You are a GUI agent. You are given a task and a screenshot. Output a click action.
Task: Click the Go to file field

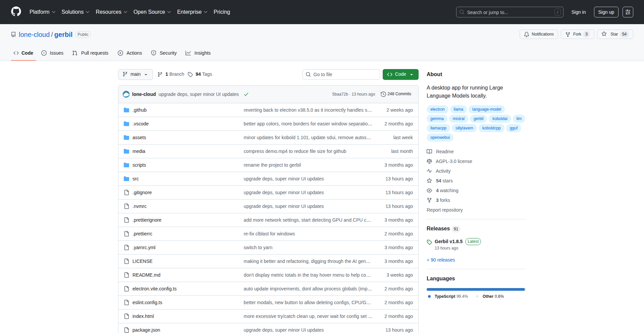coord(341,74)
